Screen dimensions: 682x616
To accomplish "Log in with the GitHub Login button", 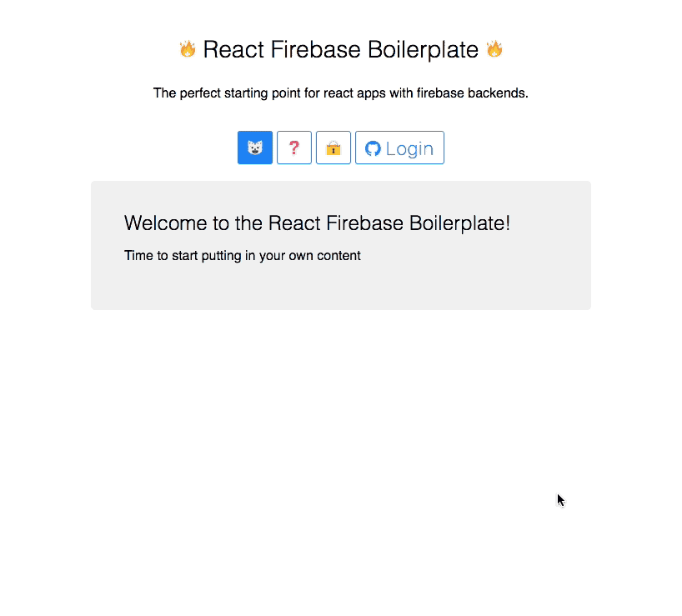I will [x=399, y=148].
